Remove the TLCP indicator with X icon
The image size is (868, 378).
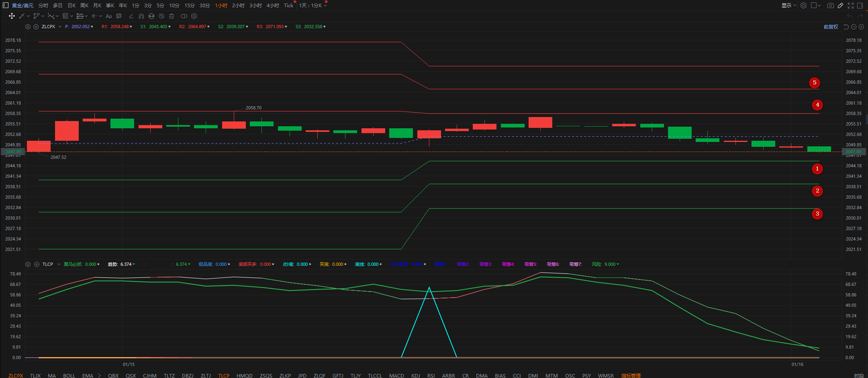click(x=37, y=264)
